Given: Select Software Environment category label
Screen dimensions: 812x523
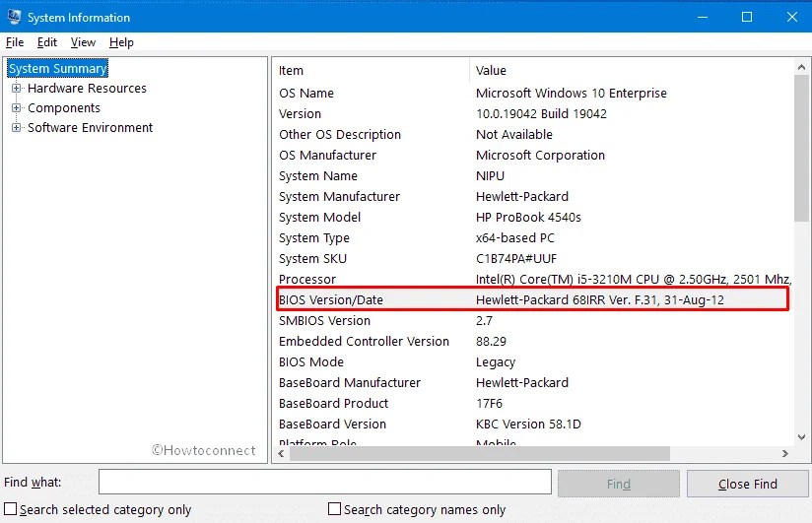Looking at the screenshot, I should [x=90, y=127].
